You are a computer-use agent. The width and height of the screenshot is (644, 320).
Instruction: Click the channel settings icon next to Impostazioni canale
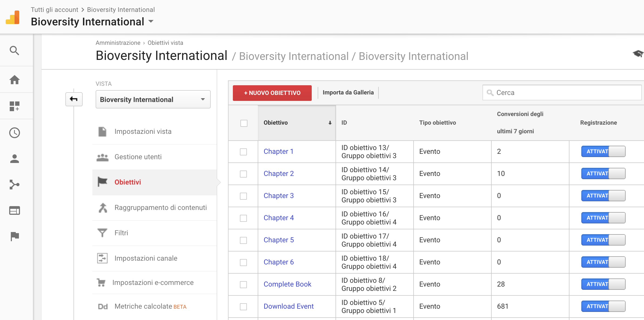(x=102, y=258)
